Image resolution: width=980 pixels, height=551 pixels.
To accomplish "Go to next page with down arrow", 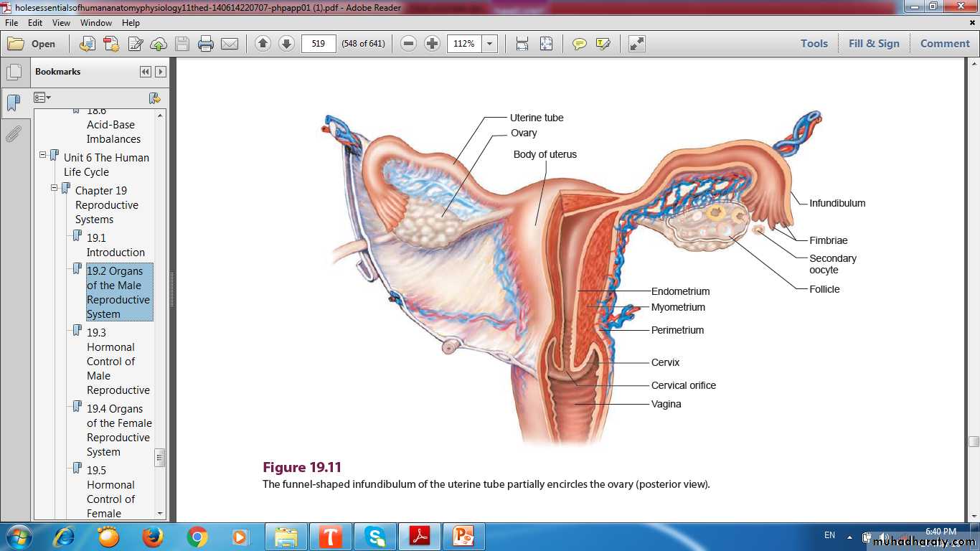I will point(286,44).
